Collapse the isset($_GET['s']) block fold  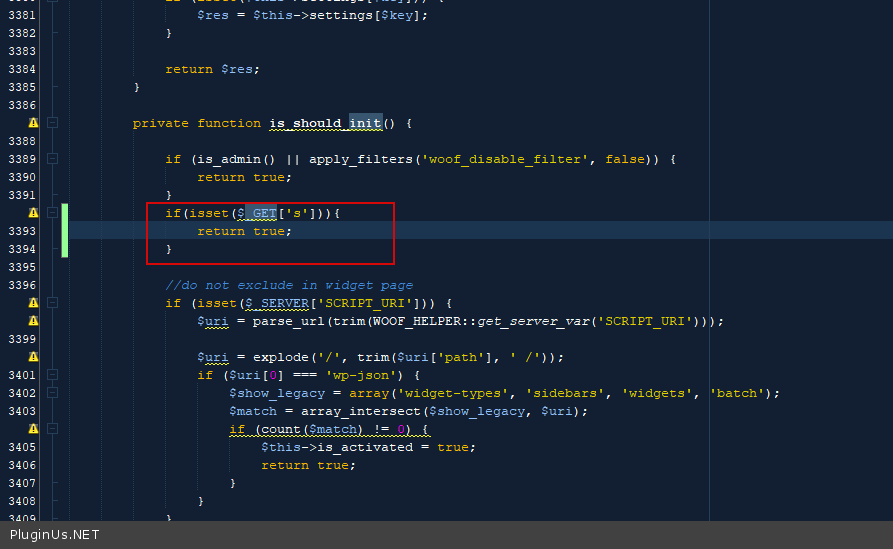(53, 213)
